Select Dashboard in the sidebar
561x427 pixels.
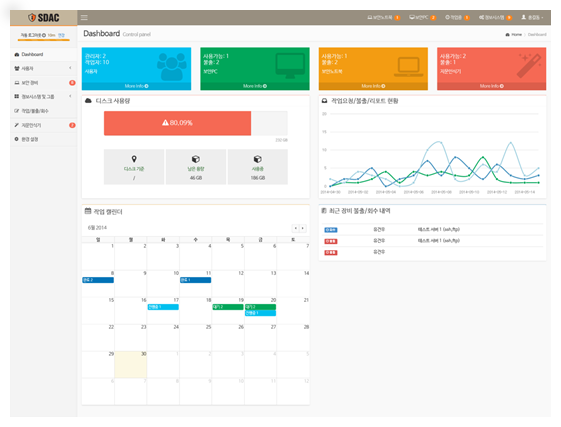(43, 54)
